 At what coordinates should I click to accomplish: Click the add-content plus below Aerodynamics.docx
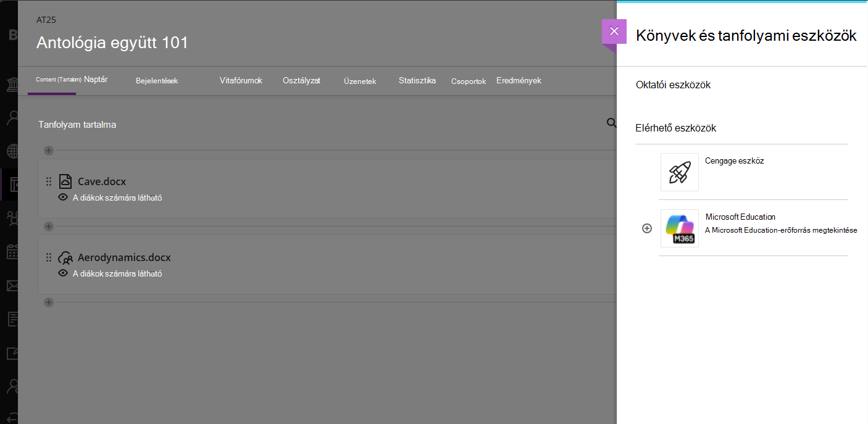click(49, 302)
